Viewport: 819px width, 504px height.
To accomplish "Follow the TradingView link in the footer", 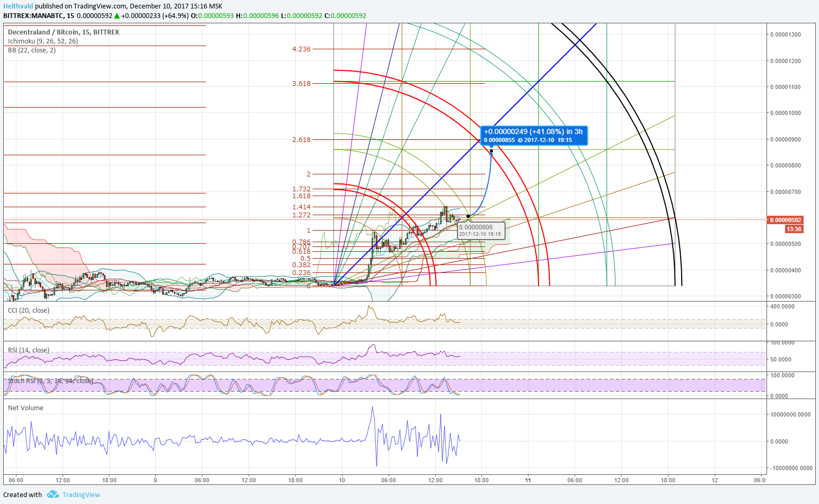I will (x=81, y=494).
